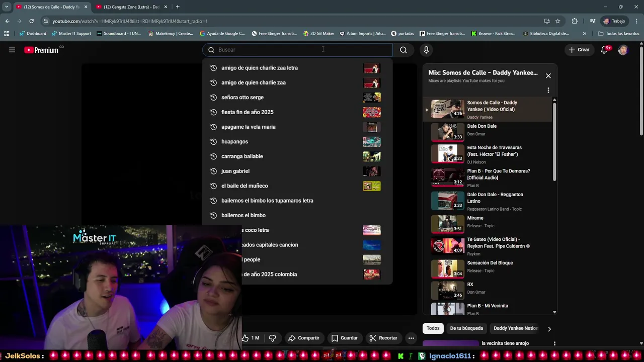
Task: Click the Compartir share button
Action: pos(304,338)
